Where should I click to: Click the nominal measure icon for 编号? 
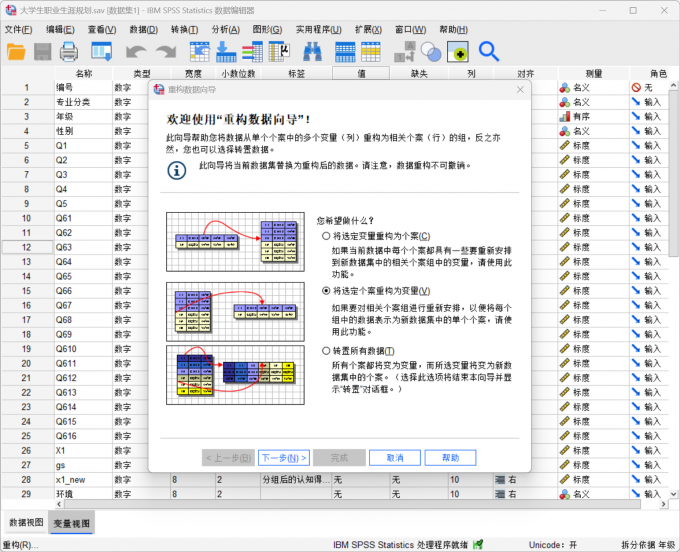coord(565,88)
